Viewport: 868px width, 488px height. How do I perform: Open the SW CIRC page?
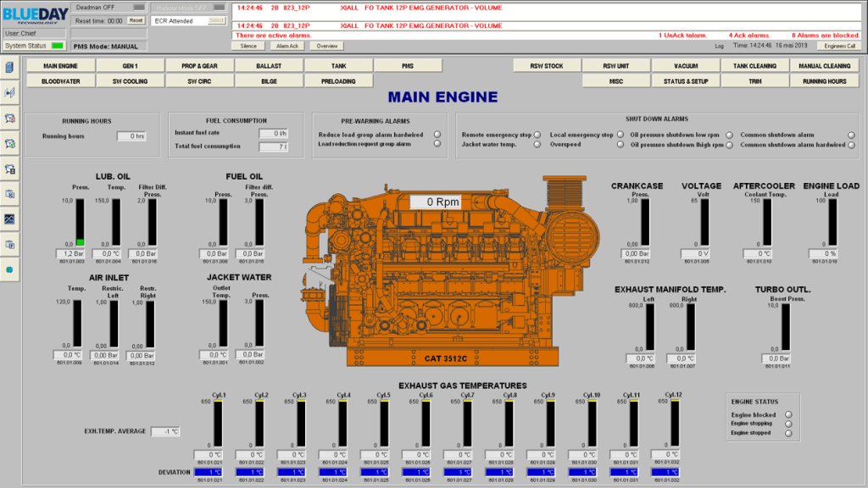199,81
